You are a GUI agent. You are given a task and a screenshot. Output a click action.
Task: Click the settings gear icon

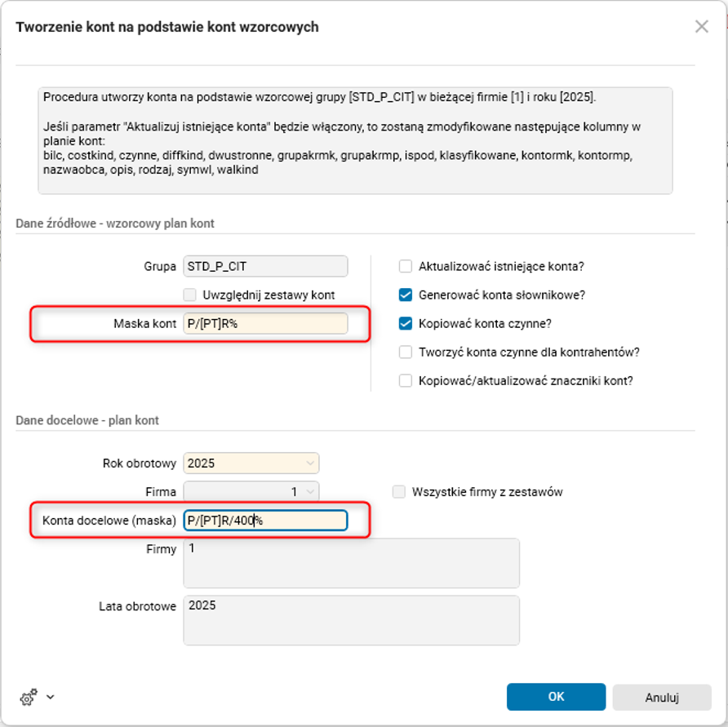[x=29, y=698]
